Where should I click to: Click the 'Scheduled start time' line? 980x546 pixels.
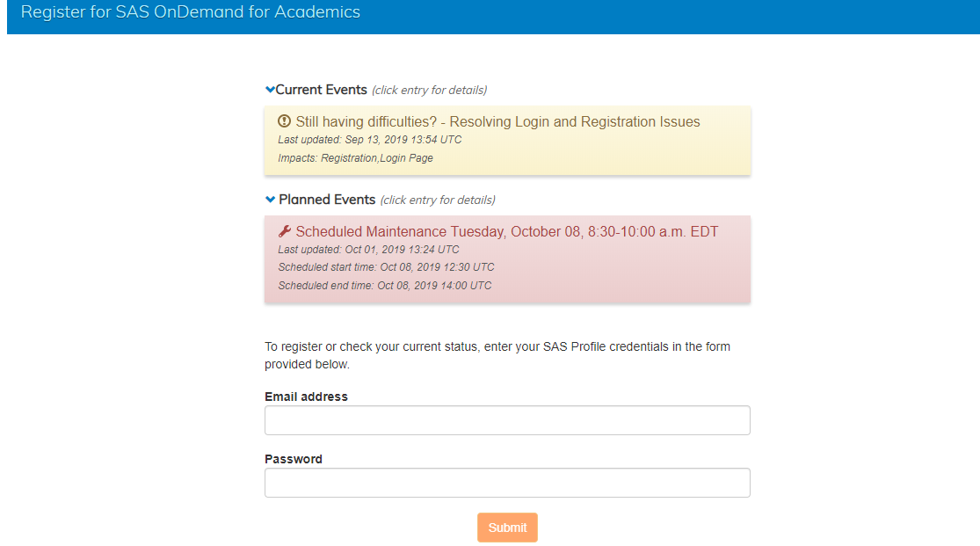pos(386,267)
